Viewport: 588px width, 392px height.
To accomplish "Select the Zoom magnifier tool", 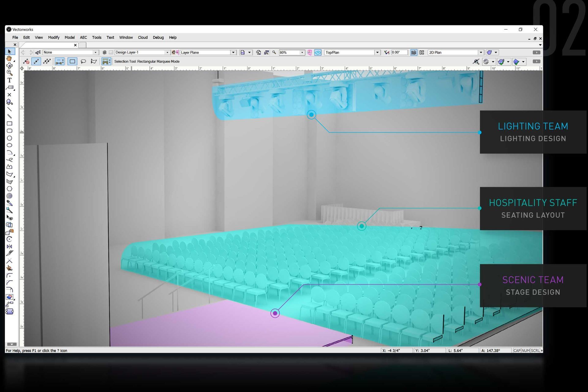I will tap(9, 73).
